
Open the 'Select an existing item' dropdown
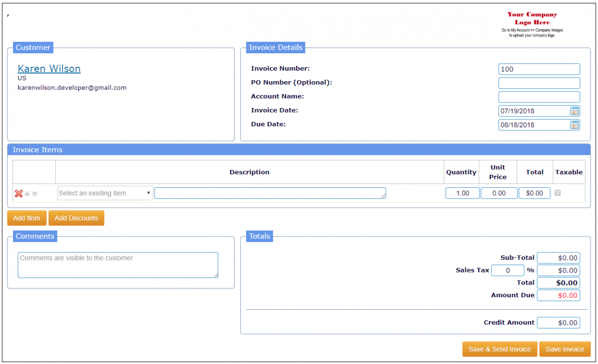(105, 193)
